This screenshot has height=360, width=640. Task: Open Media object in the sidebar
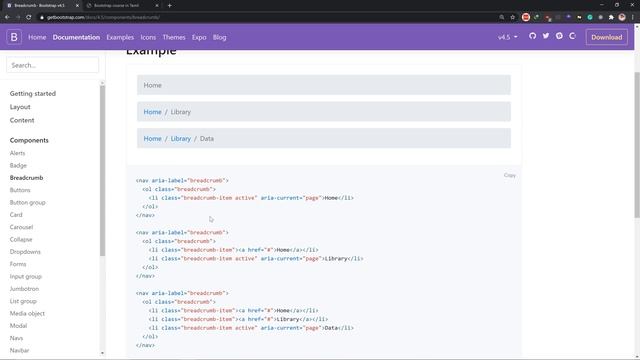[x=27, y=313]
